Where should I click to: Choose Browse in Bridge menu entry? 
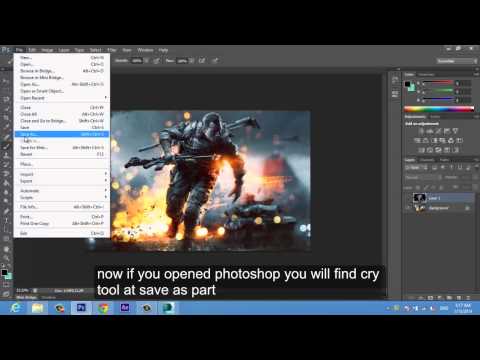click(61, 71)
